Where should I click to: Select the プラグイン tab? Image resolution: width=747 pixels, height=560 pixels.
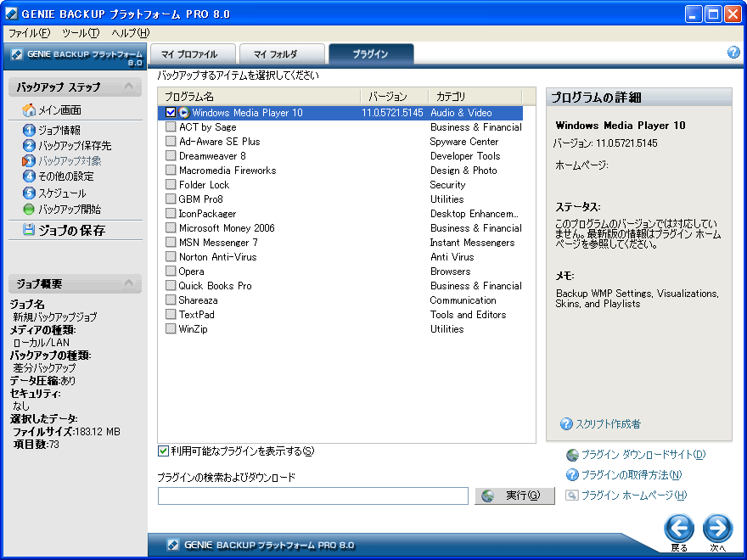pyautogui.click(x=371, y=53)
